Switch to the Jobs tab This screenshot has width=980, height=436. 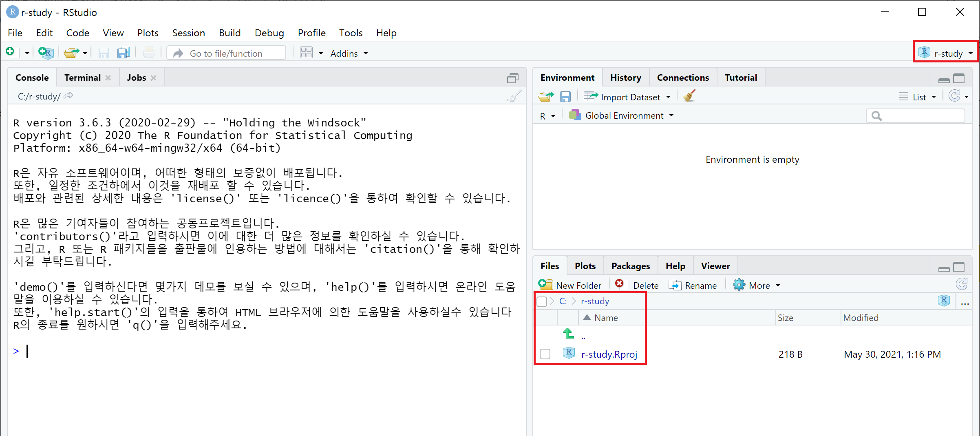coord(136,77)
